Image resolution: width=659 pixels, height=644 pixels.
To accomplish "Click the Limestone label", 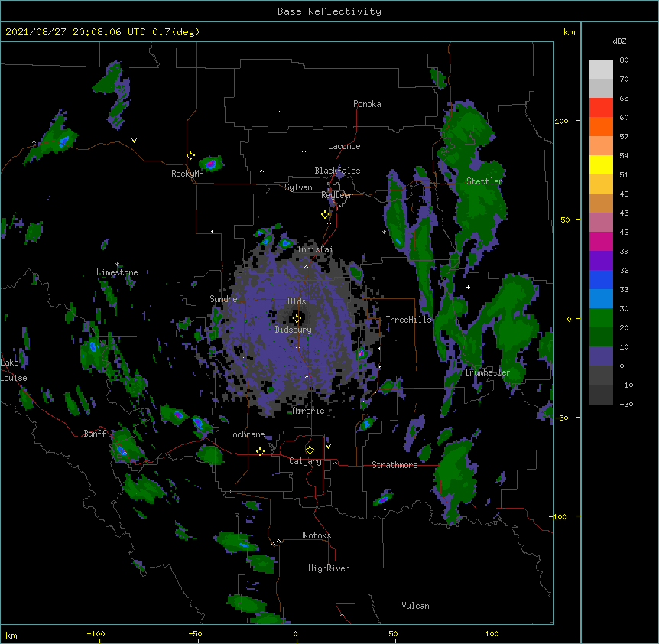I will click(117, 272).
